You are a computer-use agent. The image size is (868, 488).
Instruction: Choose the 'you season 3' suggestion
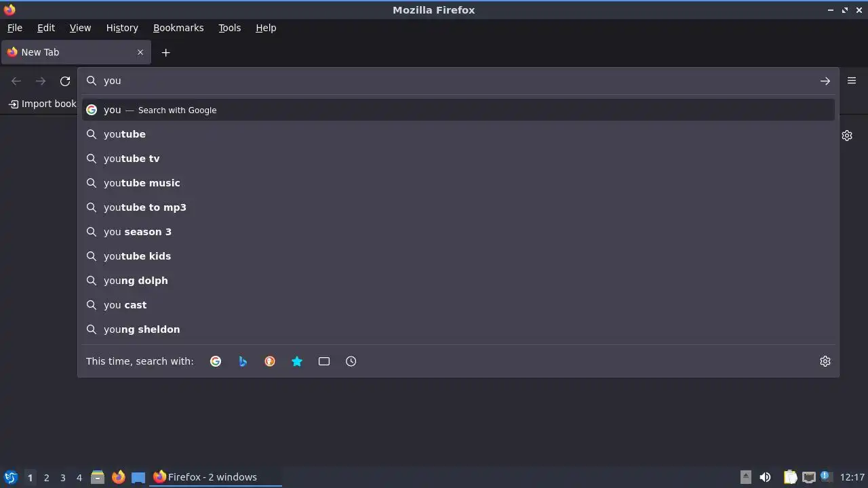point(458,232)
